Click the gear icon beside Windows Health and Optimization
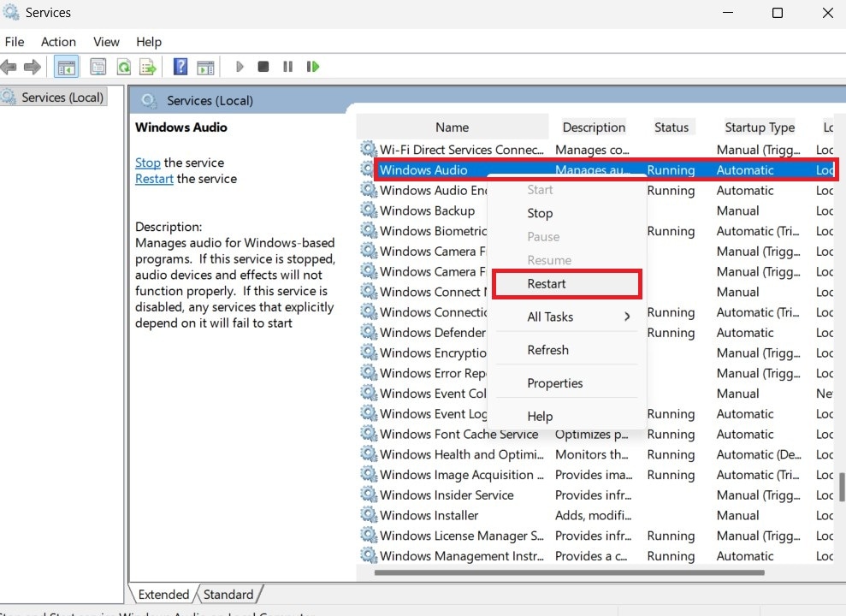 coord(369,453)
